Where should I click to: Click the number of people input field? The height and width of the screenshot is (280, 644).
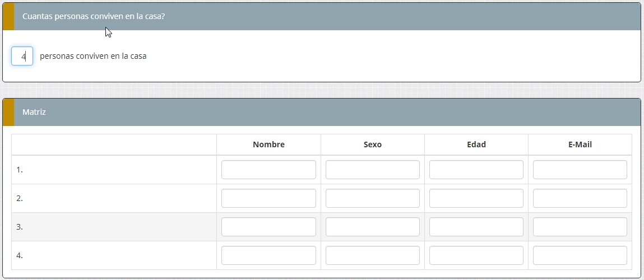pyautogui.click(x=22, y=56)
